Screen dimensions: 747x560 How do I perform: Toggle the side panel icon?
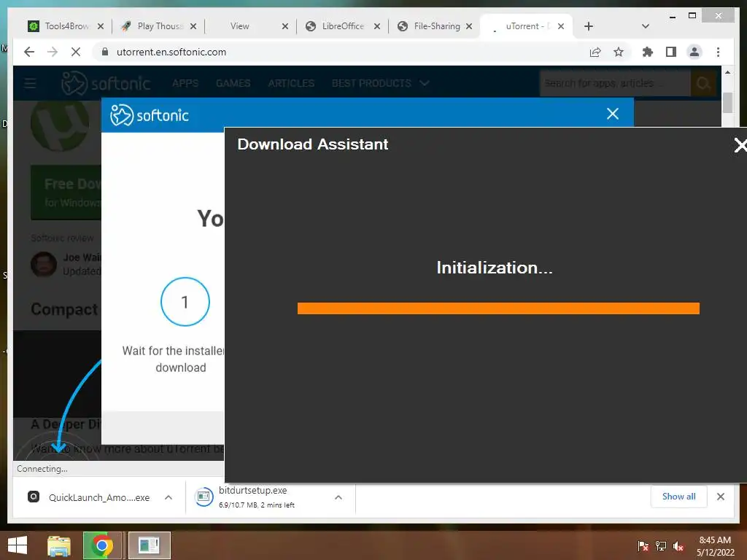pyautogui.click(x=671, y=52)
